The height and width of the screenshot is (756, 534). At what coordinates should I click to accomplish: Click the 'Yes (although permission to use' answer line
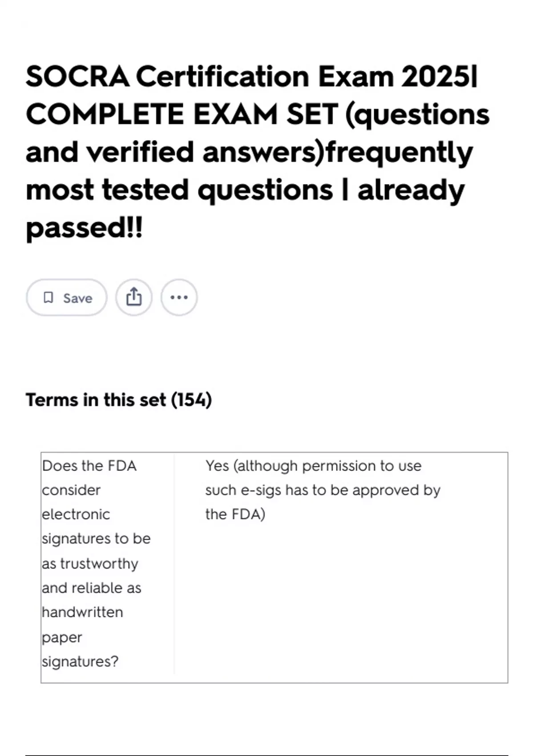click(313, 466)
